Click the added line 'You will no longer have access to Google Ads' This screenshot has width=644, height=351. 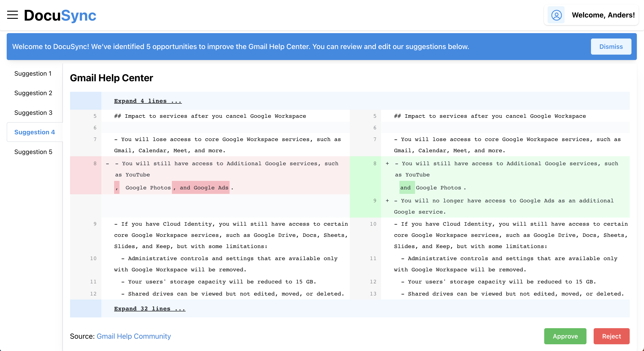pos(504,206)
